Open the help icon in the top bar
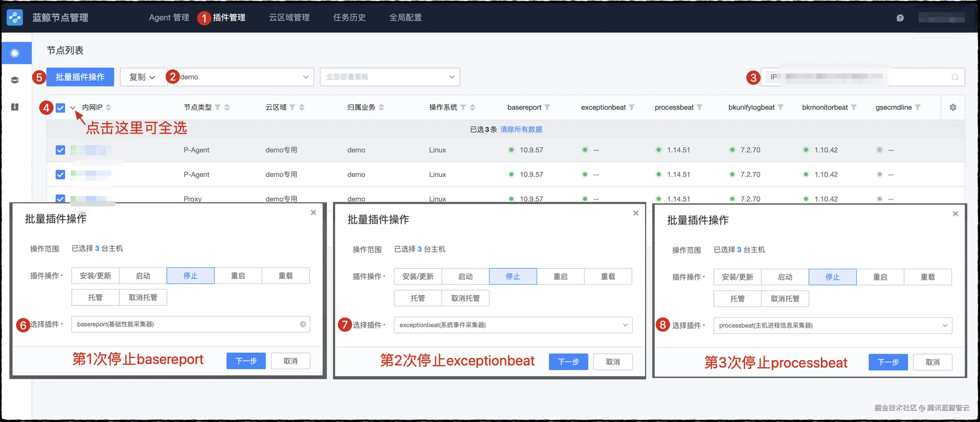The image size is (980, 422). tap(900, 18)
